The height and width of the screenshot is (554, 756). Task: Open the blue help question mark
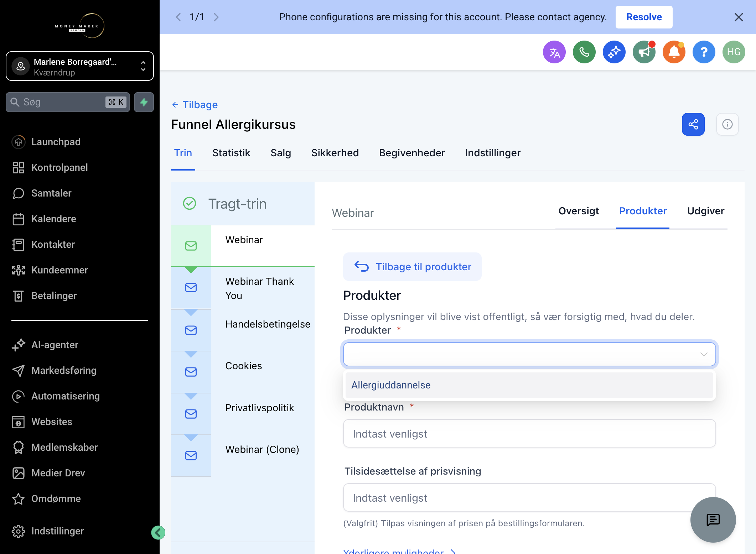coord(704,52)
